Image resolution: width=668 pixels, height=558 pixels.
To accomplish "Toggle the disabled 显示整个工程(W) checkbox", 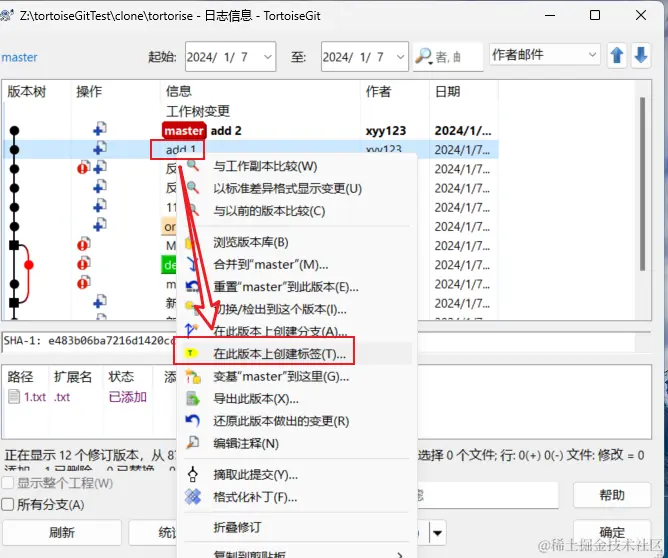I will [x=7, y=483].
